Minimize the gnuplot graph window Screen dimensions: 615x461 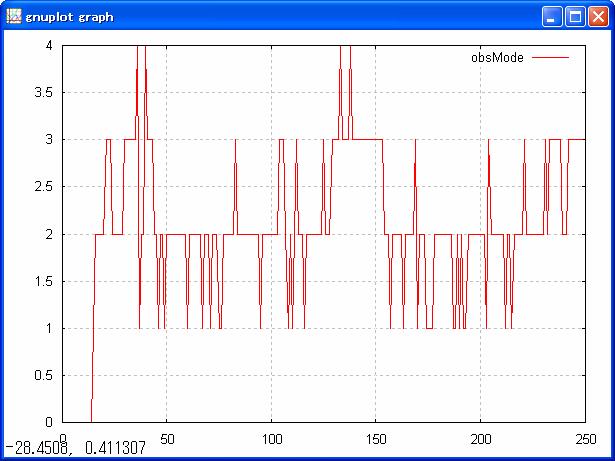[x=553, y=17]
